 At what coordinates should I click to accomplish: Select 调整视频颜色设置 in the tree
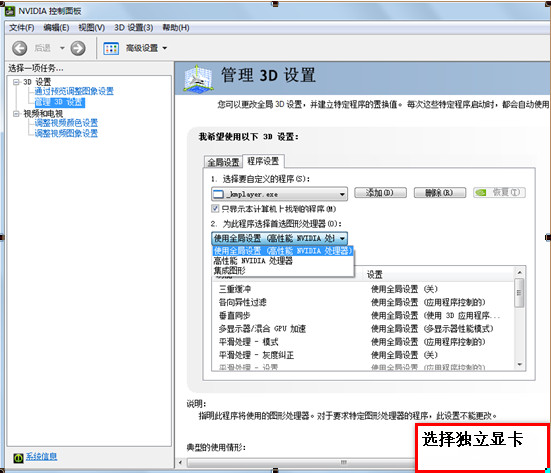(x=66, y=123)
